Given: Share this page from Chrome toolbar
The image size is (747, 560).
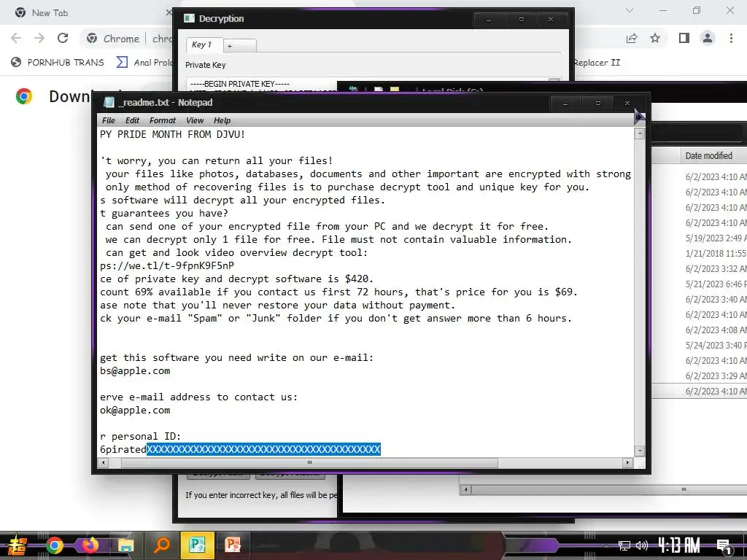Looking at the screenshot, I should [632, 38].
